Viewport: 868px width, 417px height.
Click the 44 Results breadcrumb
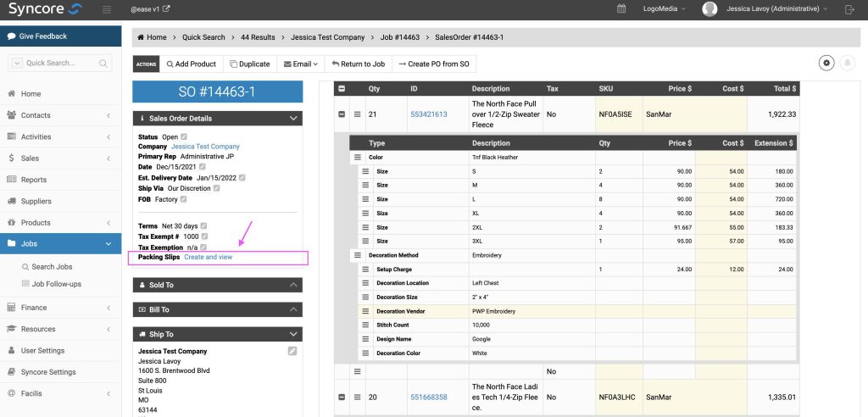[258, 37]
